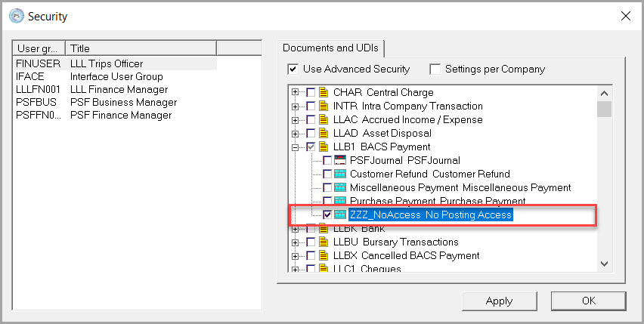Select the LLBX Cancelled BACS Payment label
The image size is (644, 324).
coord(406,255)
